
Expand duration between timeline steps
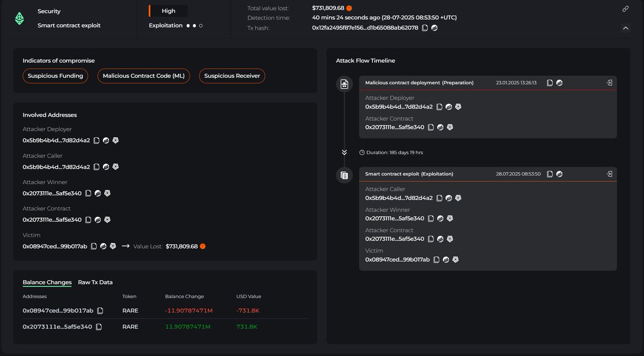click(x=344, y=152)
